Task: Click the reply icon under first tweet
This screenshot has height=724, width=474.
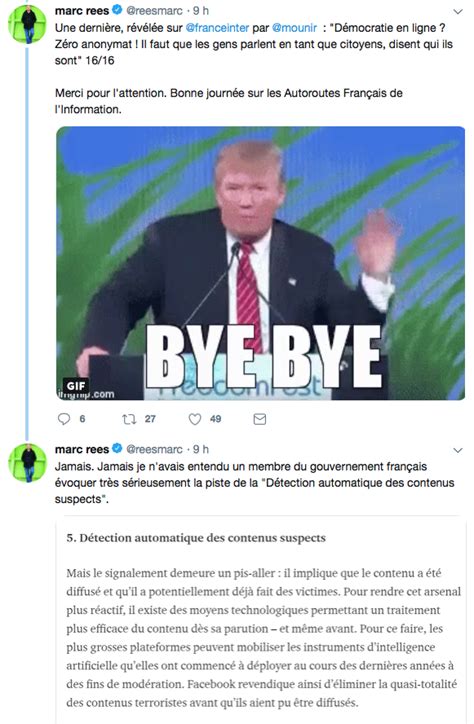Action: point(63,419)
